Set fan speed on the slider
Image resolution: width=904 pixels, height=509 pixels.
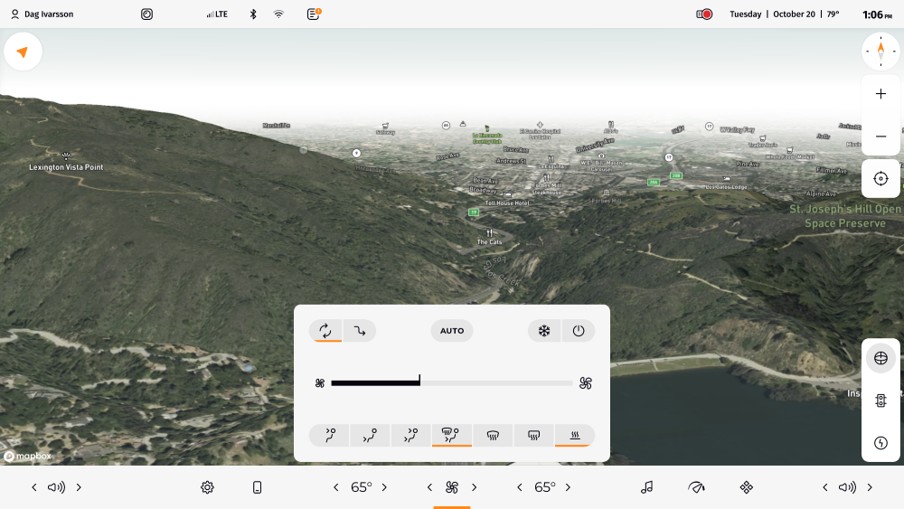click(452, 383)
